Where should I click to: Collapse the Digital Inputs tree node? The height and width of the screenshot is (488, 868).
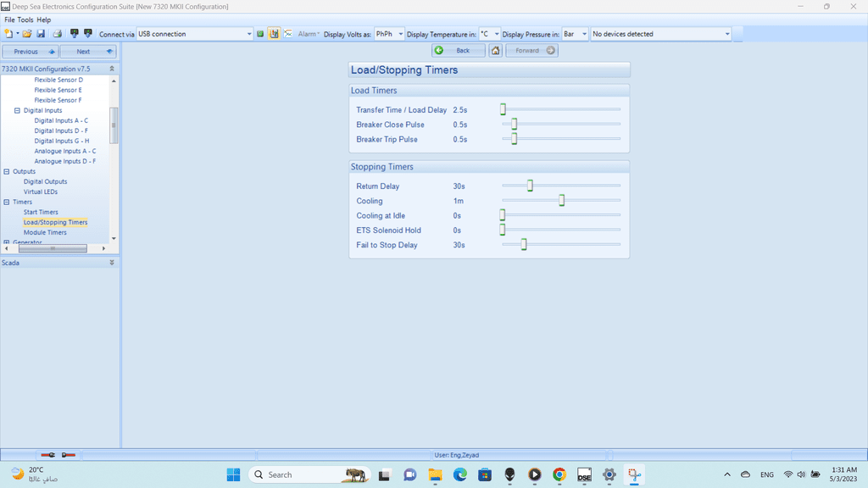point(17,111)
